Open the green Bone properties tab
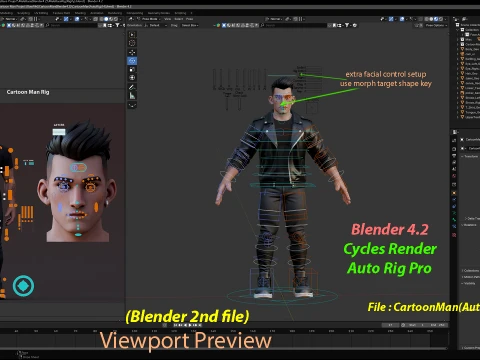The height and width of the screenshot is (360, 480). pos(454,220)
